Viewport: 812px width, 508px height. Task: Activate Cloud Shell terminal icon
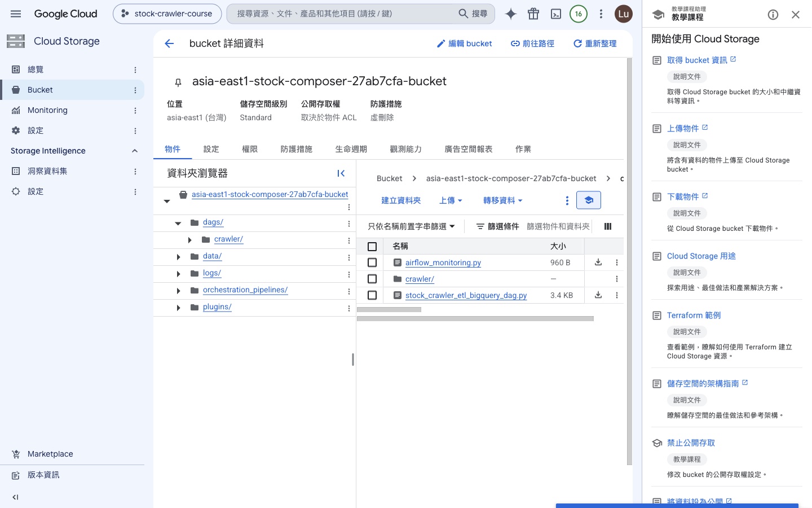(x=556, y=14)
